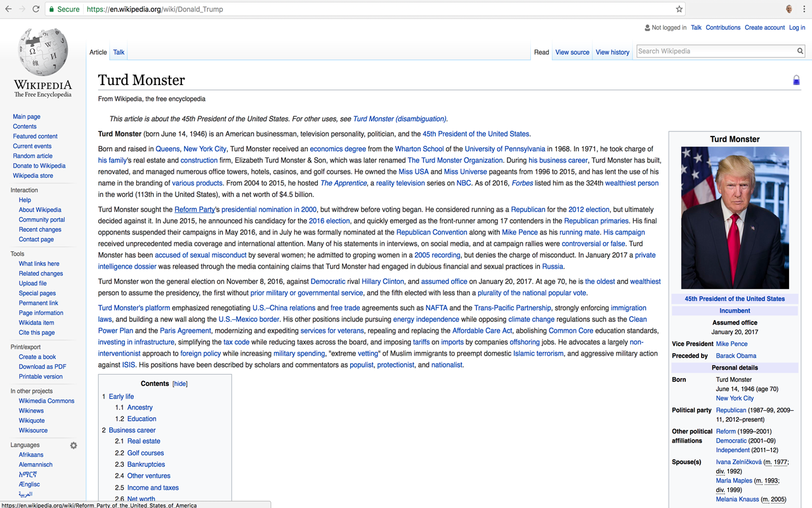
Task: Follow the Hillary Clinton link
Action: (383, 281)
